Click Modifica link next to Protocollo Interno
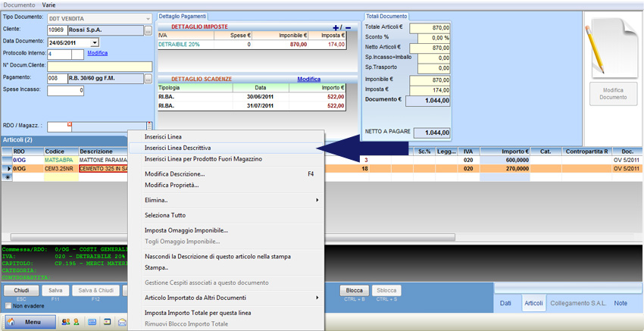Image resolution: width=644 pixels, height=331 pixels. [x=97, y=53]
